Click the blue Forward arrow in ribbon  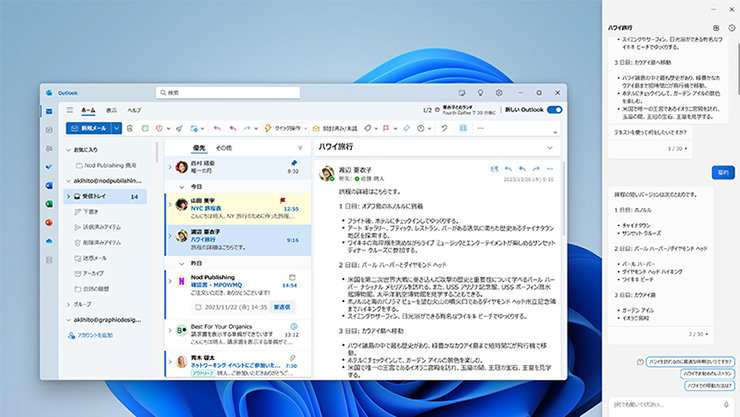pyautogui.click(x=247, y=128)
